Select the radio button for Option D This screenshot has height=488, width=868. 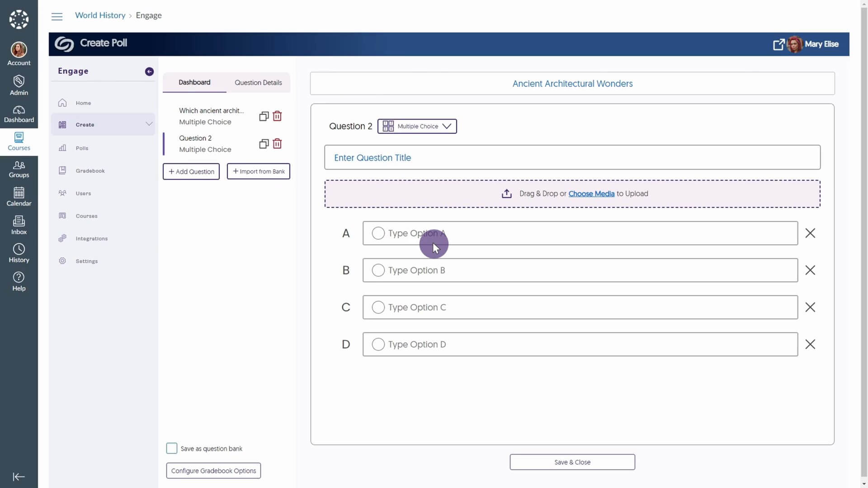pos(378,344)
